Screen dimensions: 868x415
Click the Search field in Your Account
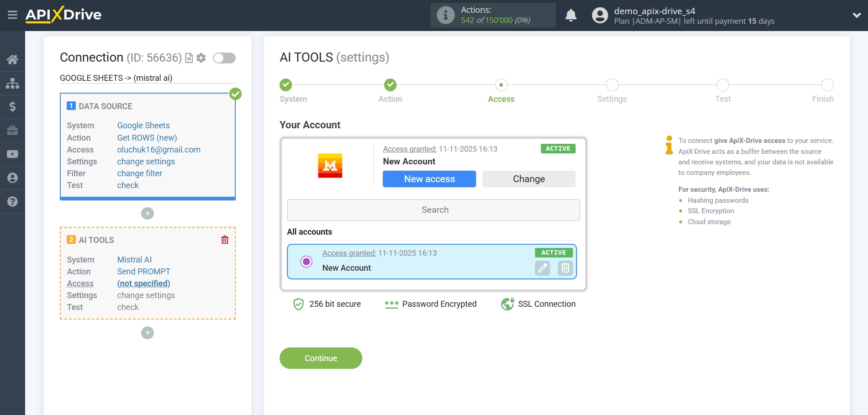coord(433,210)
